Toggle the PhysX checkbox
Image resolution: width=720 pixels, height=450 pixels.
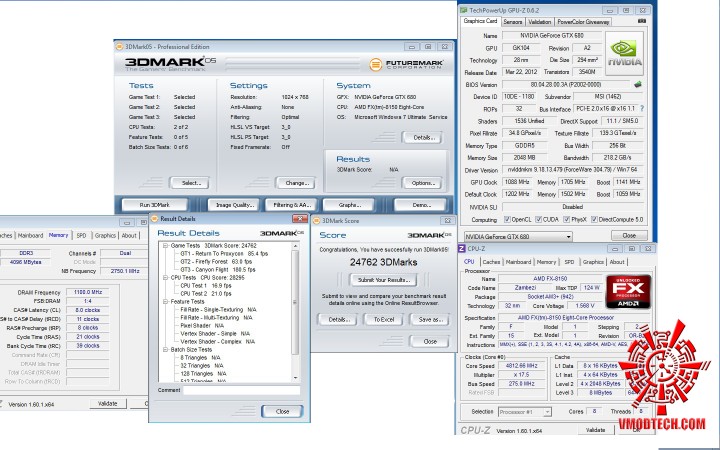click(x=567, y=219)
